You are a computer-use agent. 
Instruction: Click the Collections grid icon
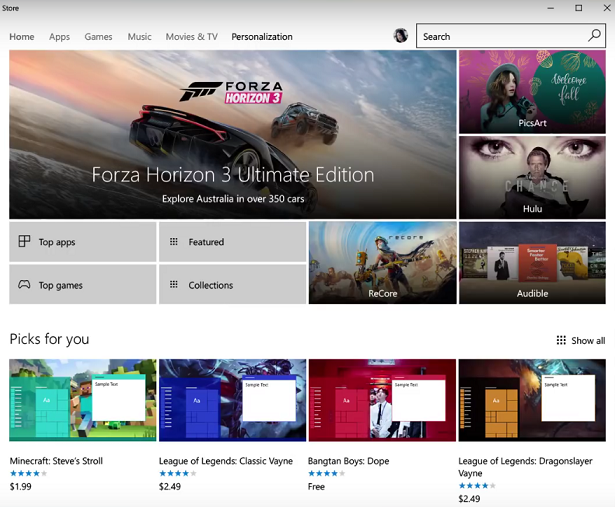(174, 284)
